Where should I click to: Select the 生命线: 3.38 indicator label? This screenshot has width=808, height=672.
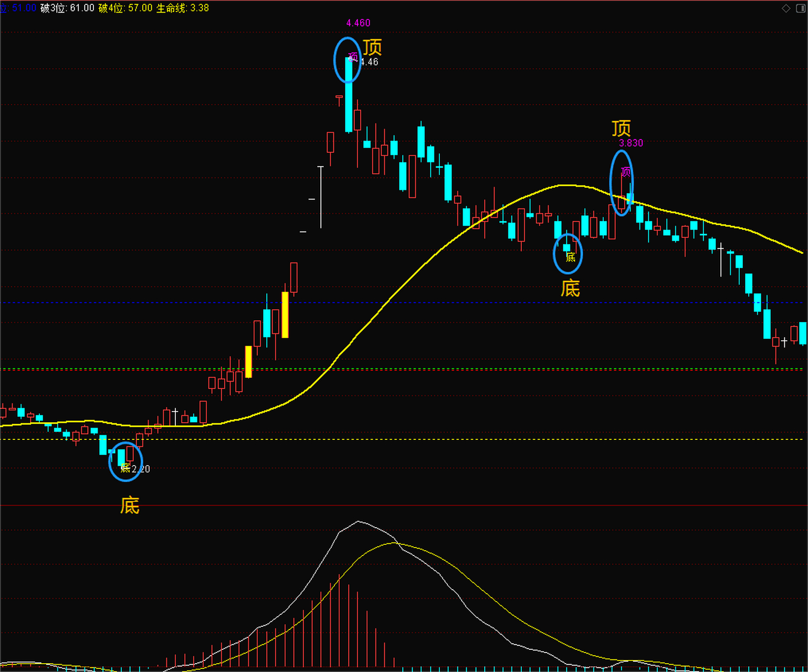coord(183,8)
